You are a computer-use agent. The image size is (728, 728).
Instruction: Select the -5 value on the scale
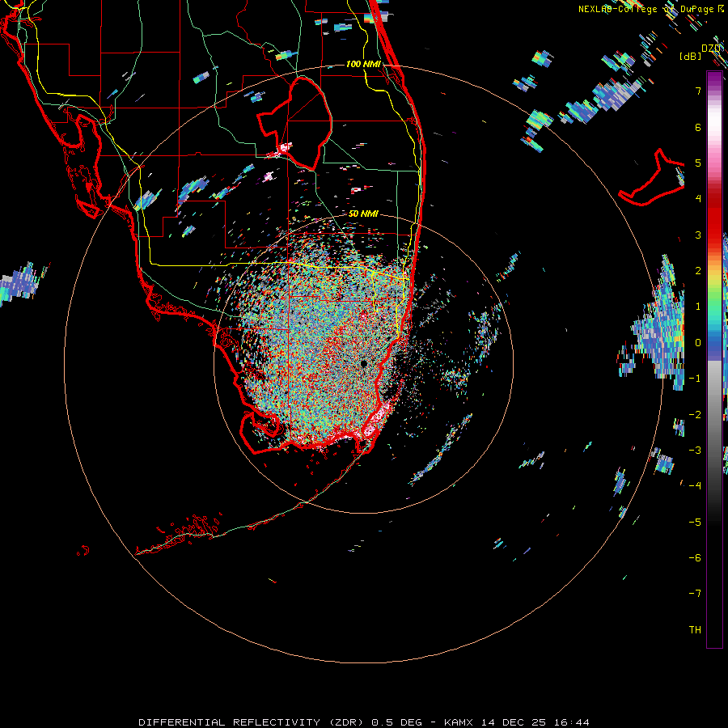(695, 523)
